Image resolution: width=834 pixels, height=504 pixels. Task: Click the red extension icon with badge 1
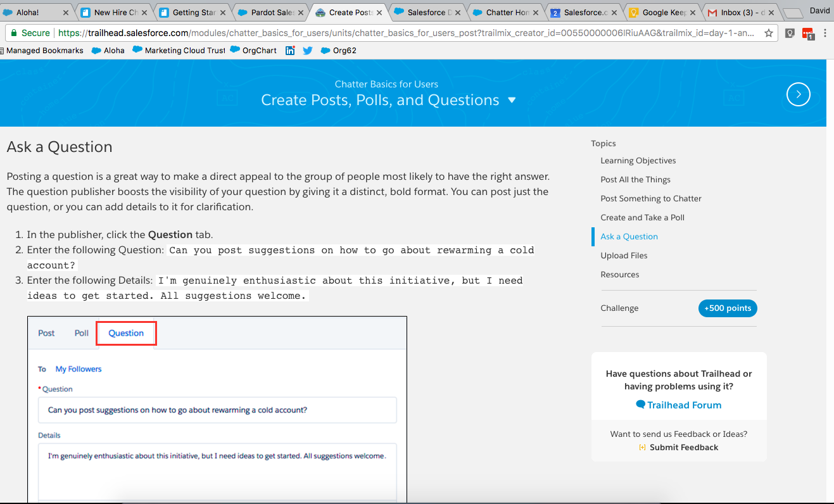click(808, 34)
